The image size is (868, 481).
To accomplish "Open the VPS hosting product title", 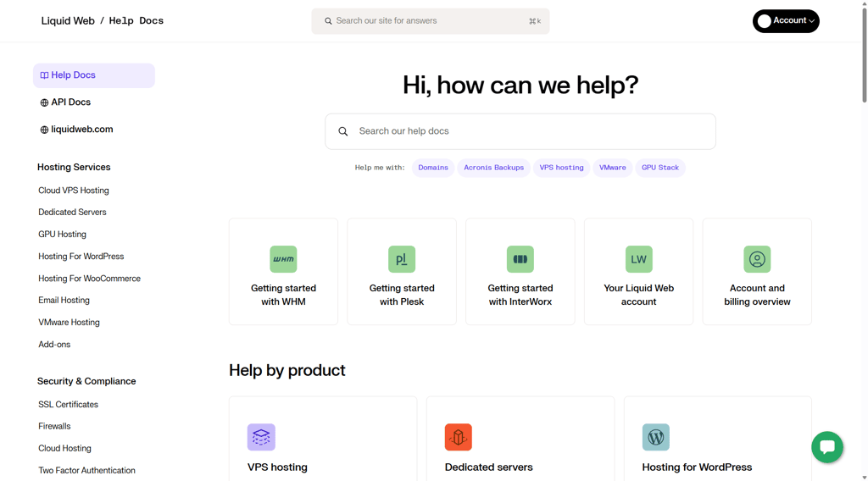I will 277,467.
